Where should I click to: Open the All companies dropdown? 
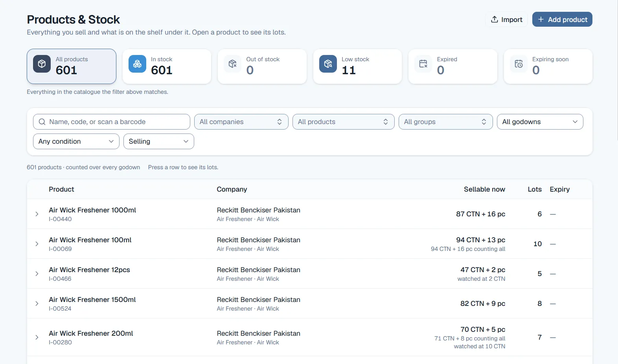(241, 122)
